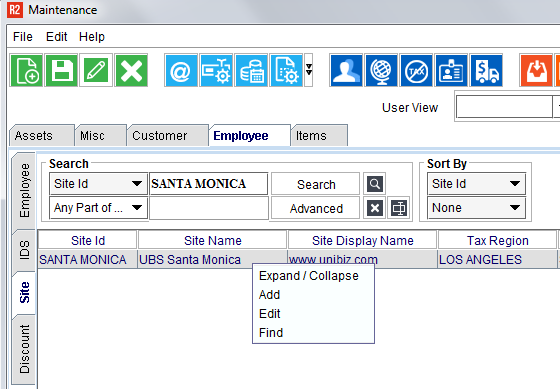
Task: Click the User View combo box
Action: 507,106
